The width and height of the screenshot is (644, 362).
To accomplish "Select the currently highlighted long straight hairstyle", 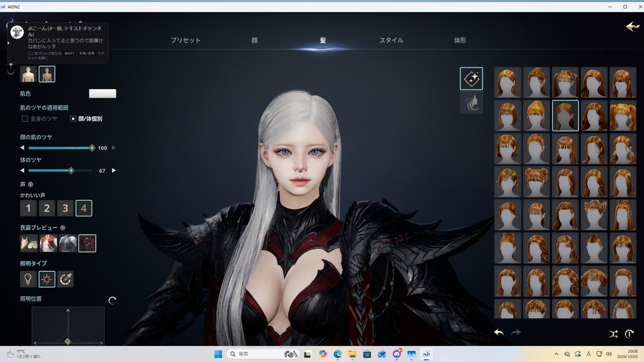I will 565,115.
